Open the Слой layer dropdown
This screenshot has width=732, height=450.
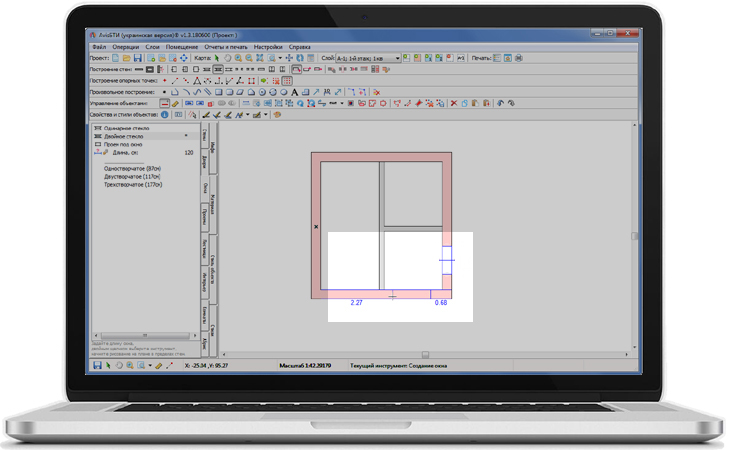(x=397, y=59)
